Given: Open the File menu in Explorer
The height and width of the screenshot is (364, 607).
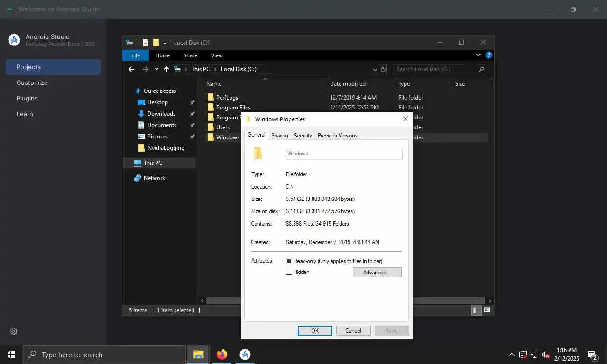Looking at the screenshot, I should [x=136, y=55].
